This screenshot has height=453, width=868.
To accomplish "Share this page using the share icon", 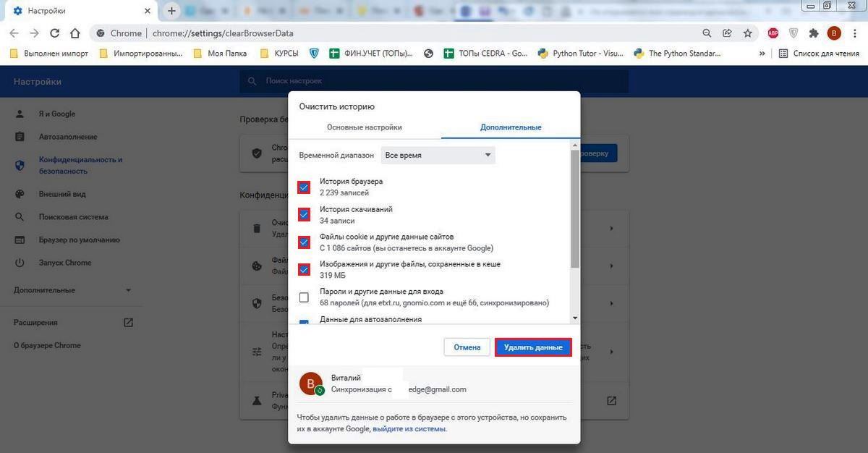I will coord(727,33).
